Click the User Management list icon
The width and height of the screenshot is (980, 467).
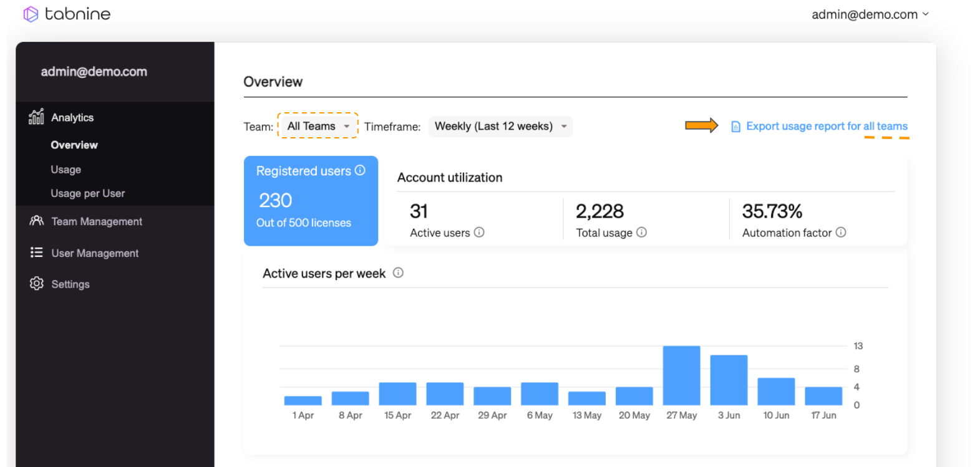(x=36, y=253)
